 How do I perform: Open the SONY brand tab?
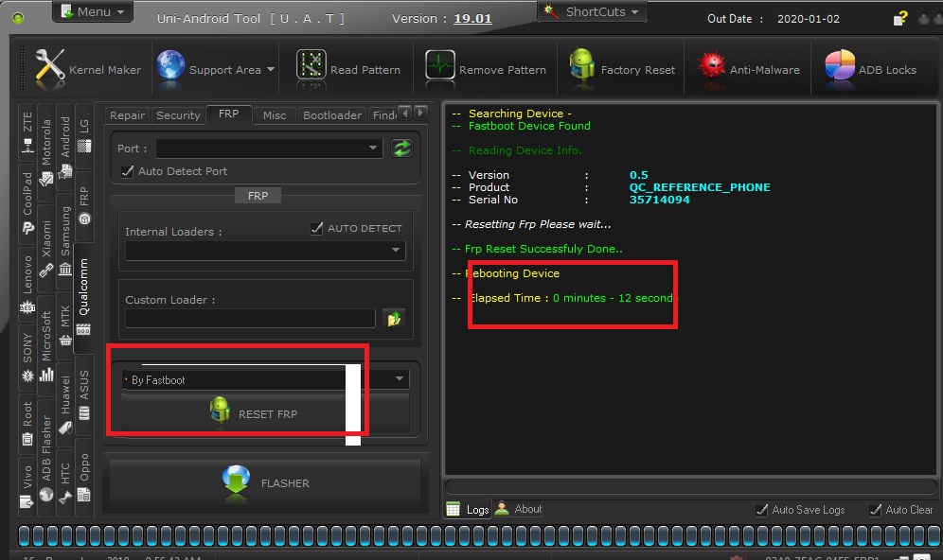[x=27, y=357]
